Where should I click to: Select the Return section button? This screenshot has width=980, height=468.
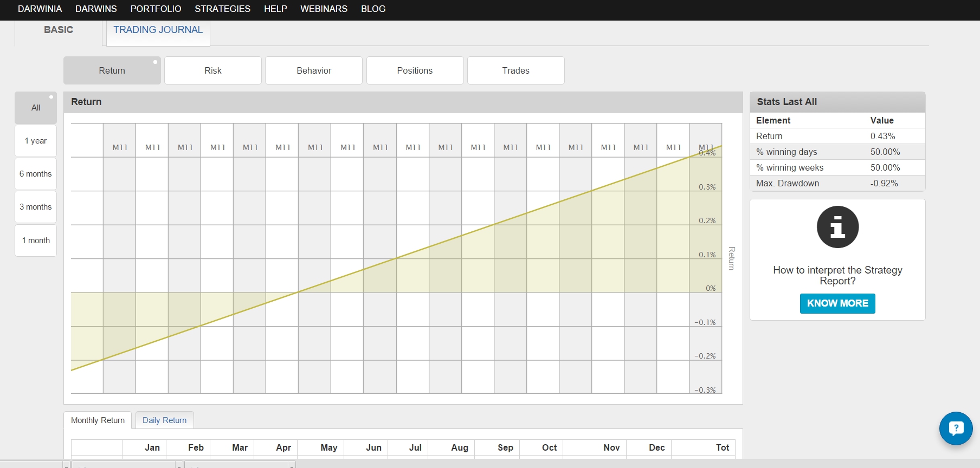[x=112, y=70]
